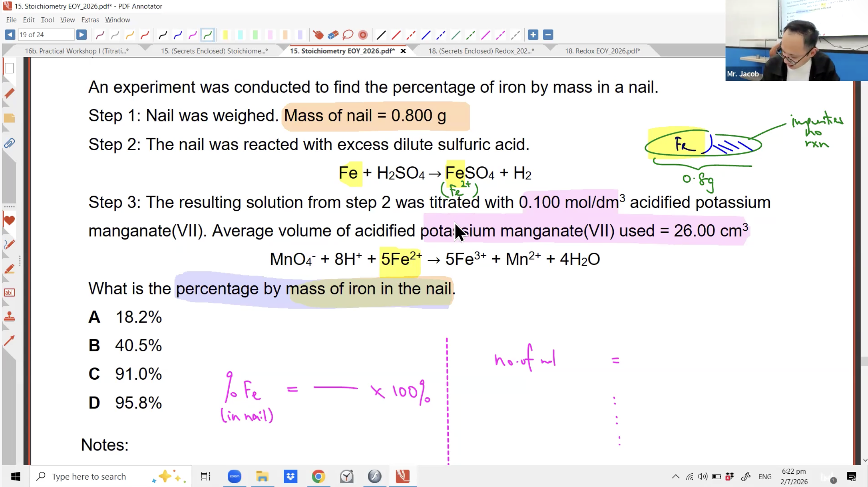Open the favorites heart toolbox
868x487 pixels.
pyautogui.click(x=9, y=221)
